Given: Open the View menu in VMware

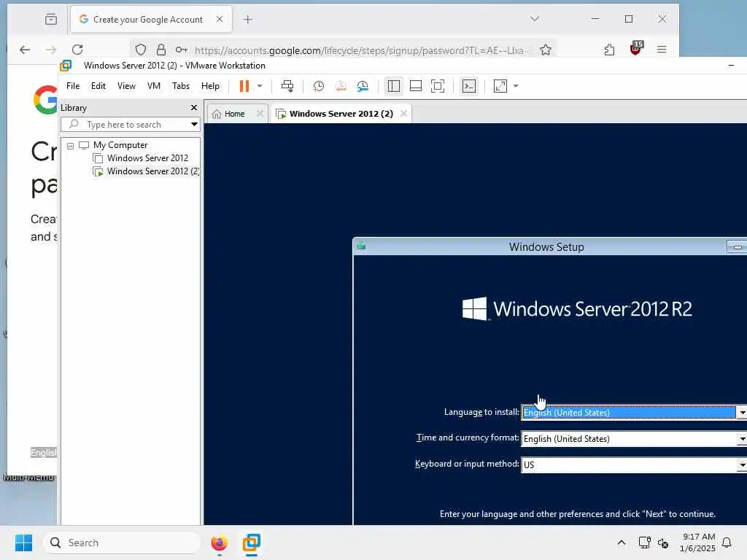Looking at the screenshot, I should point(126,86).
